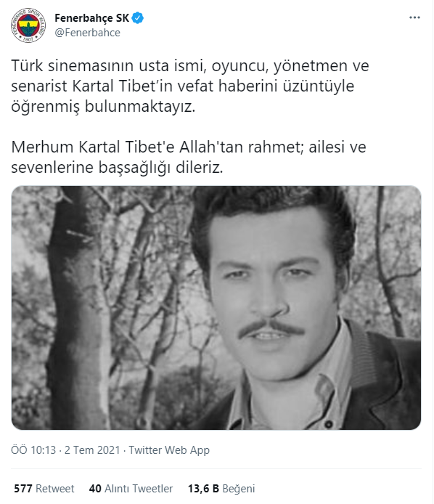
Task: Open the Fenerbahçe SK display name profile
Action: coord(92,18)
